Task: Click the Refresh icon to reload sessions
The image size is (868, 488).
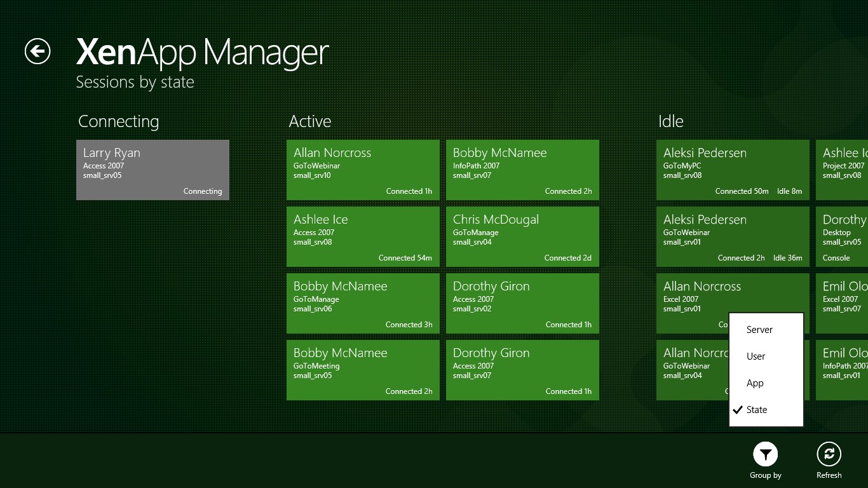Action: pos(829,455)
